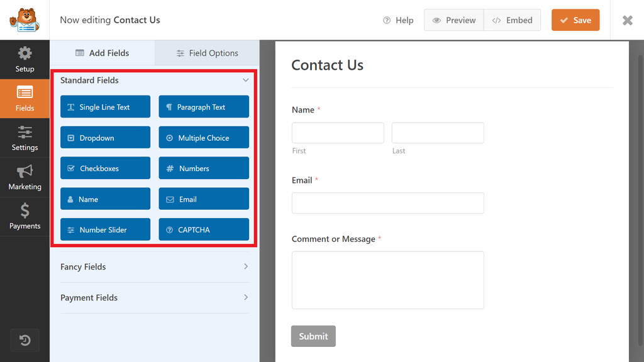644x362 pixels.
Task: Save the form
Action: click(x=575, y=20)
